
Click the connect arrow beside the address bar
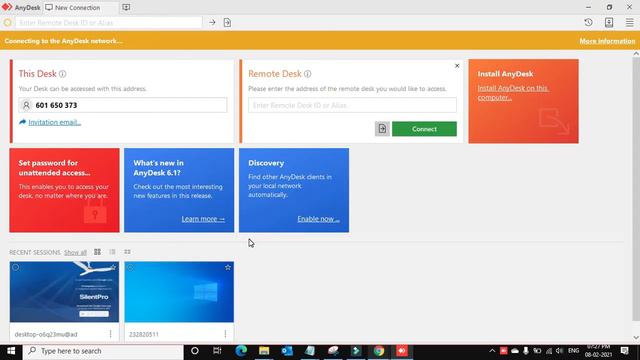pos(212,22)
